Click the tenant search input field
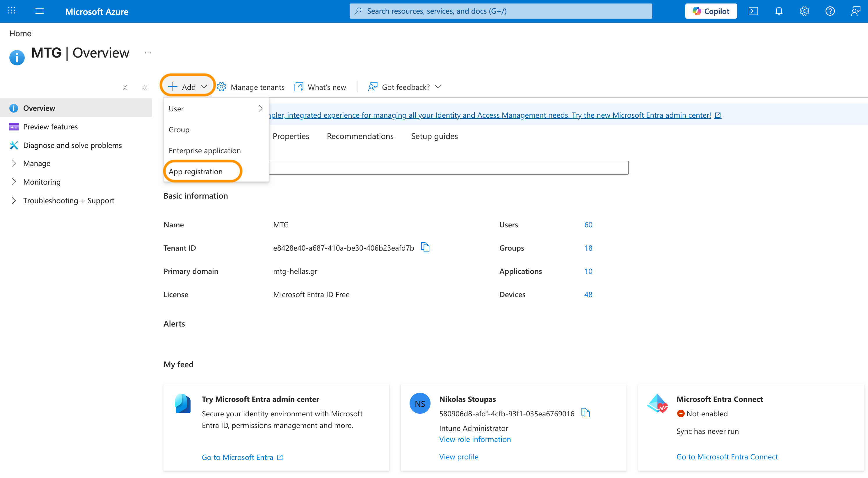This screenshot has width=868, height=478. coord(449,168)
